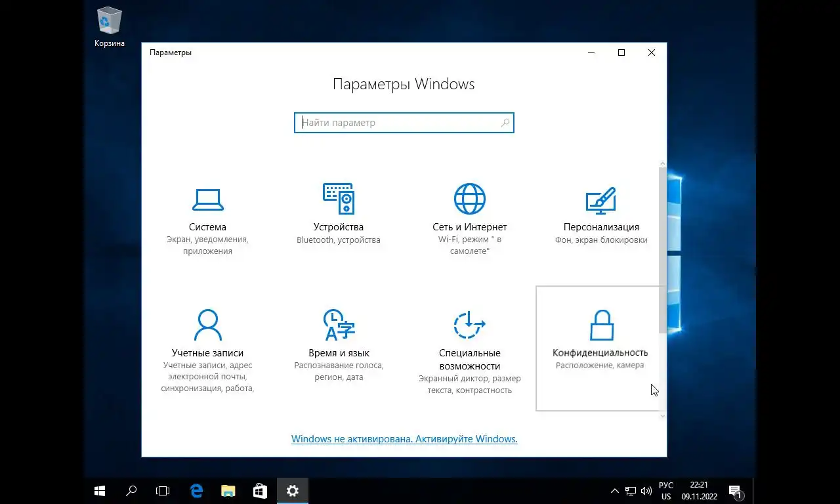This screenshot has height=504, width=840.
Task: Click the Специальные возможности title text
Action: [470, 360]
